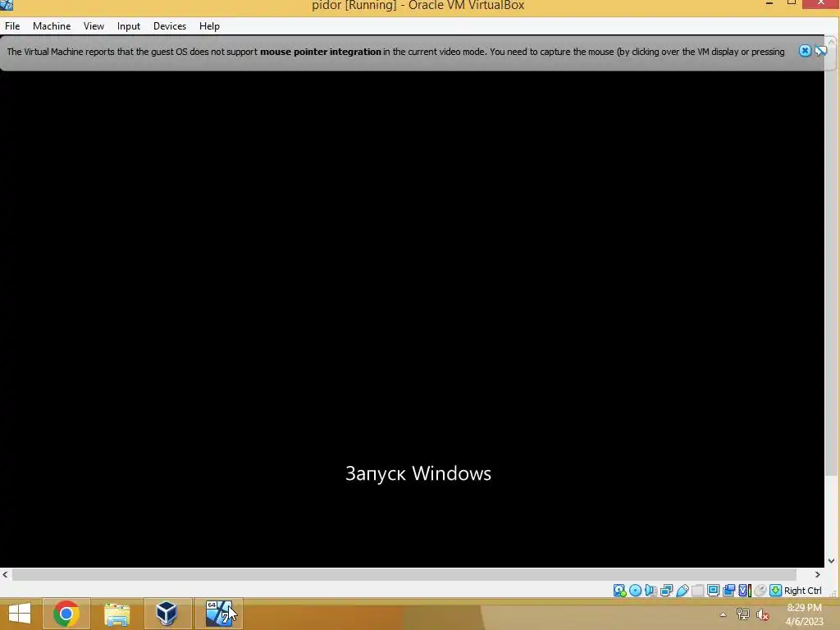Maximize the VirtualBox VM window
The width and height of the screenshot is (840, 630).
pos(792,3)
